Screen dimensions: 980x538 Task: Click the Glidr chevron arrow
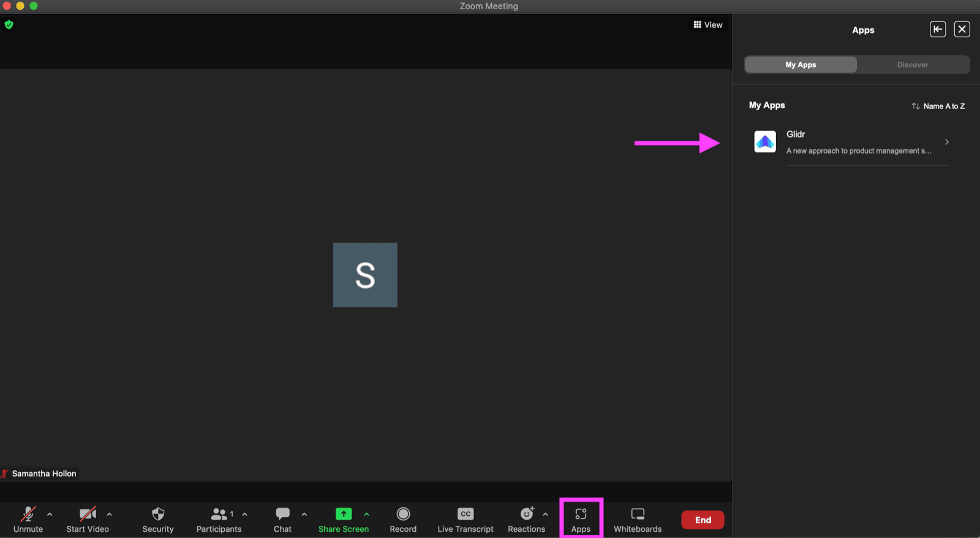pyautogui.click(x=947, y=142)
